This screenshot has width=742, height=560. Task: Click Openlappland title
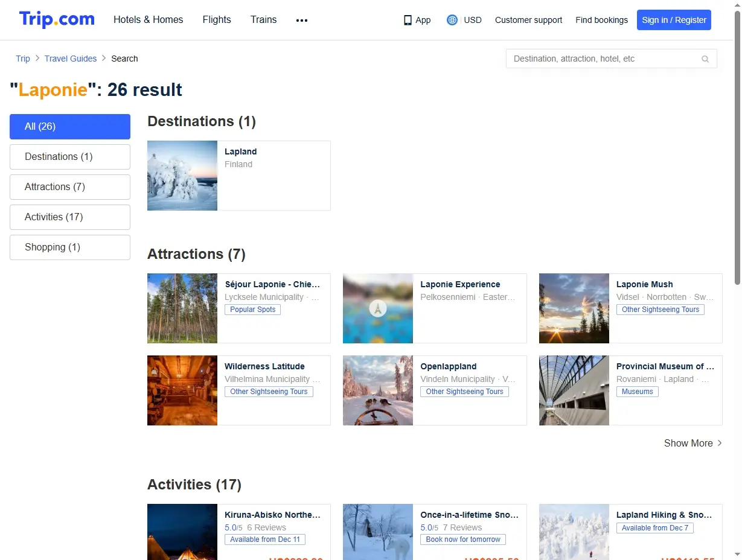[449, 366]
